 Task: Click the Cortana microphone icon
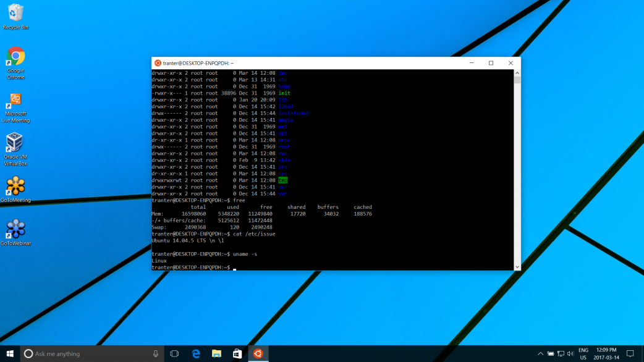pos(156,354)
